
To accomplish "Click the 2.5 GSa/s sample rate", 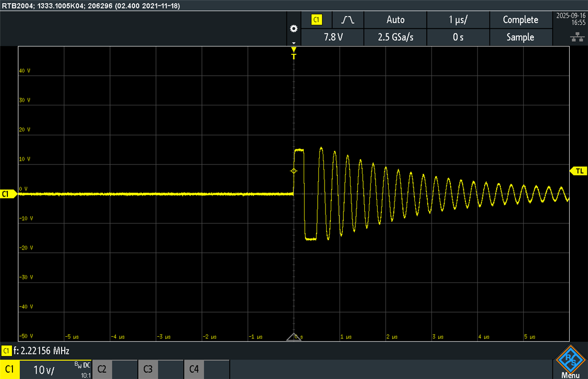I will coord(395,37).
